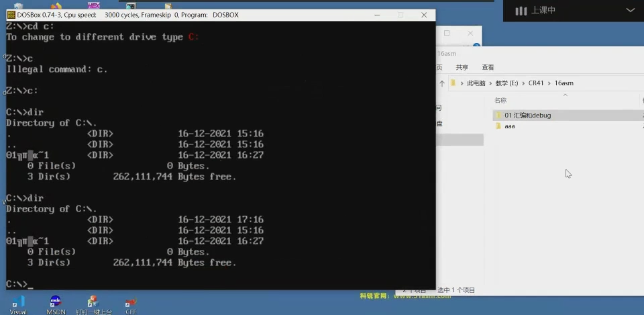Click the aaa folder icon
This screenshot has width=644, height=315.
pos(498,126)
